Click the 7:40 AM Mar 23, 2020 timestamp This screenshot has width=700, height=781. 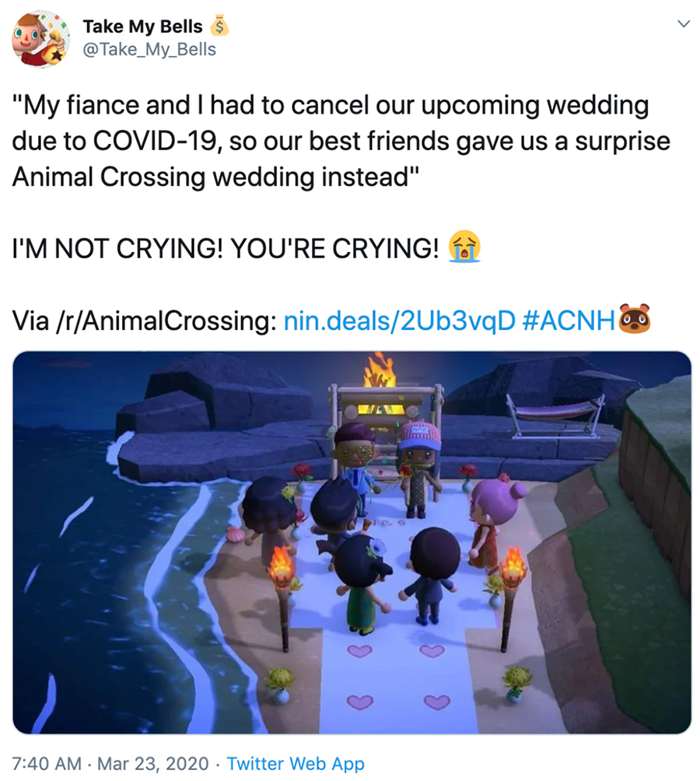click(110, 763)
